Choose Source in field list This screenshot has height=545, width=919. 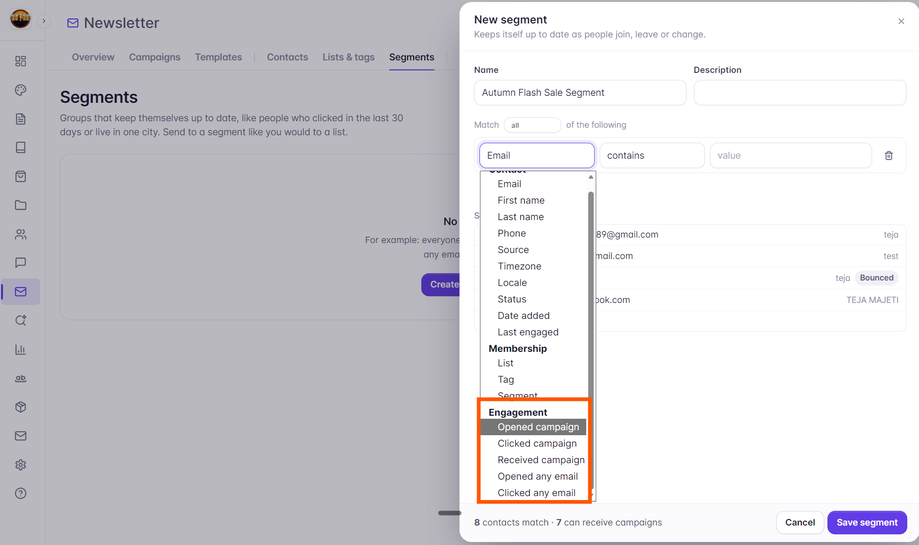(x=533, y=250)
